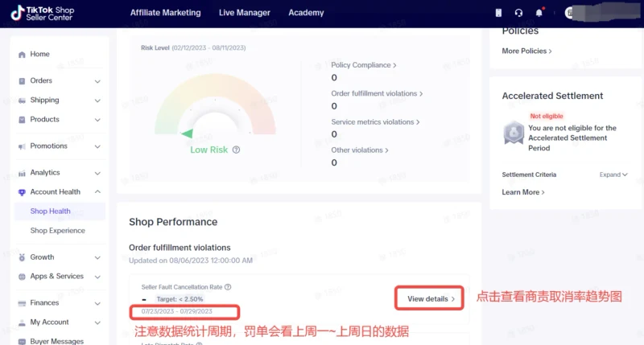Expand the Analytics menu chevron
This screenshot has height=345, width=644.
coord(97,173)
